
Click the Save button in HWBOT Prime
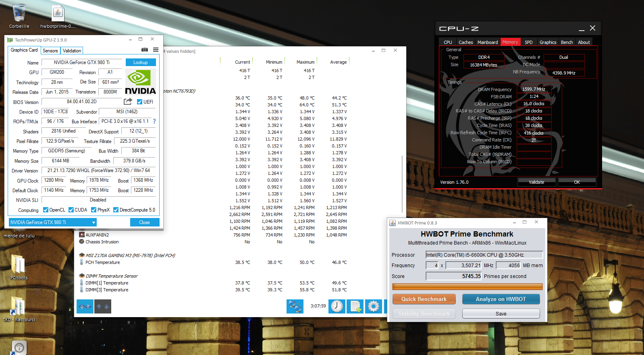click(x=501, y=313)
